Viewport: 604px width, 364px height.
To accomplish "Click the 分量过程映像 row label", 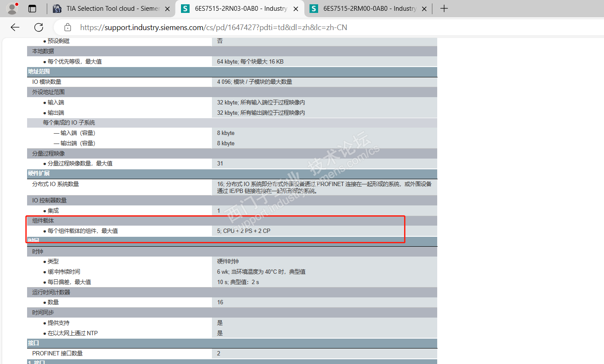I will [48, 153].
